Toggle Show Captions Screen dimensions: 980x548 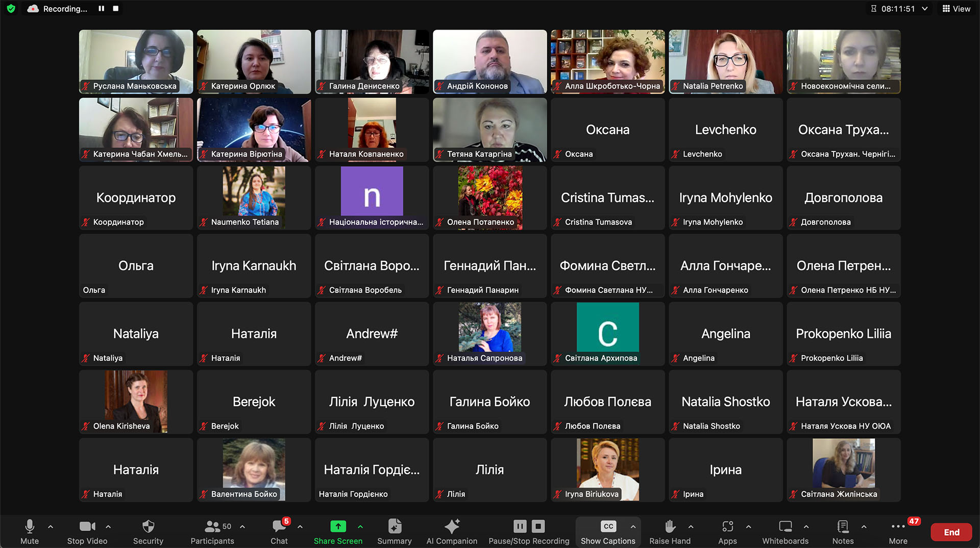608,527
